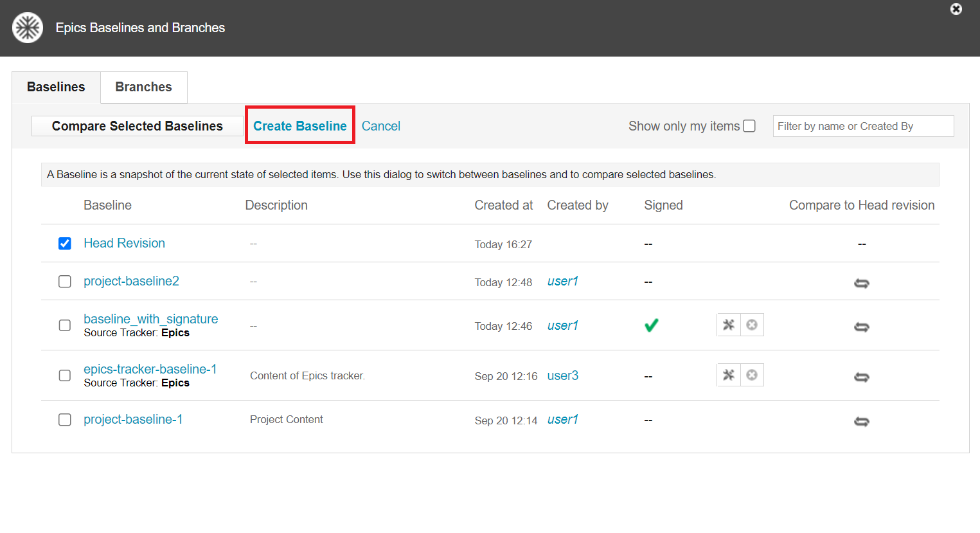The width and height of the screenshot is (980, 533).
Task: Enable the Show only my items checkbox
Action: (x=749, y=126)
